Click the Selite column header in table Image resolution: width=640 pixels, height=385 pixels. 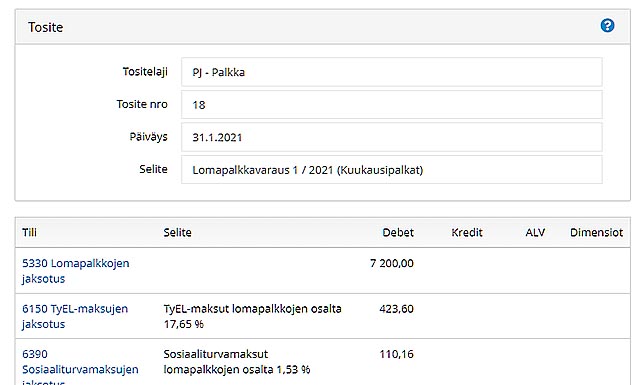pyautogui.click(x=177, y=232)
